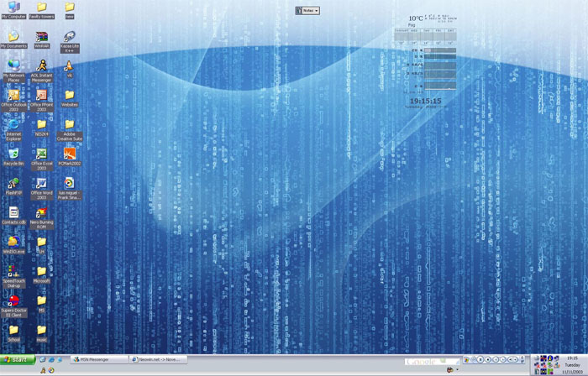Select the Contacts.cdb file icon
The image size is (588, 376).
point(14,216)
